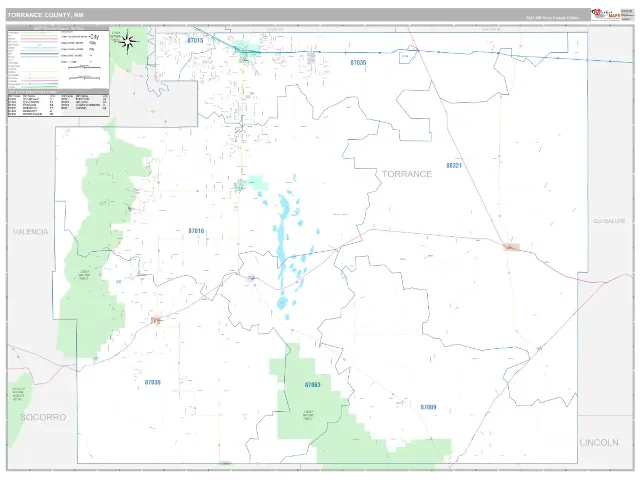This screenshot has height=480, width=640.
Task: Click the TORRANCE county name label
Action: tap(407, 174)
